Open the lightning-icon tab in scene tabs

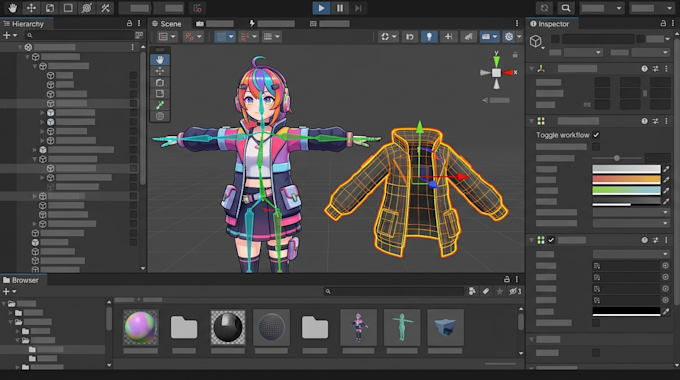[273, 24]
